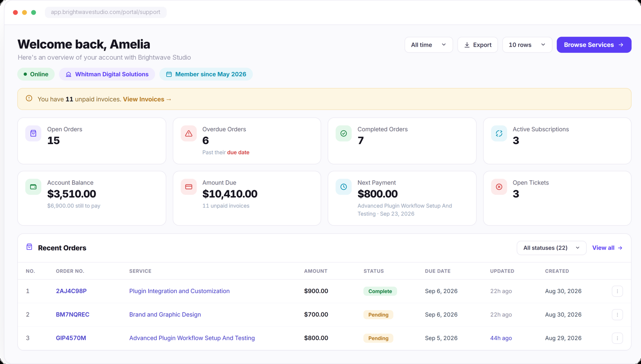Click the download icon on Export button
Image resolution: width=641 pixels, height=364 pixels.
click(x=467, y=45)
